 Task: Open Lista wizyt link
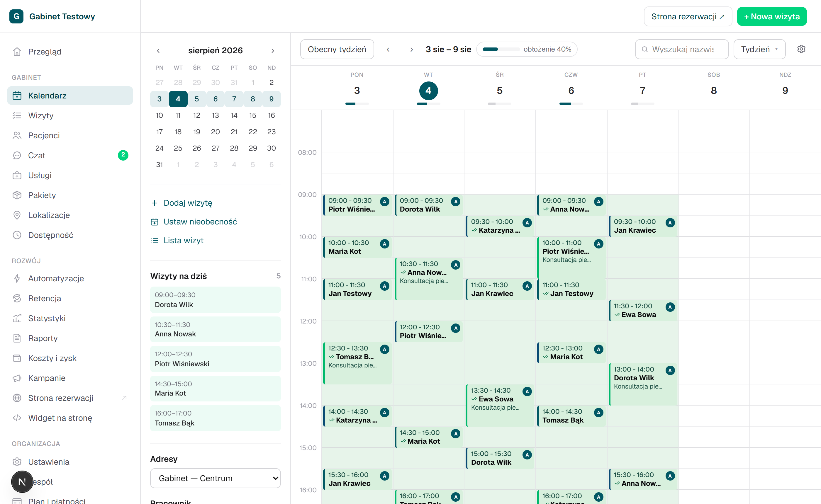[177, 240]
